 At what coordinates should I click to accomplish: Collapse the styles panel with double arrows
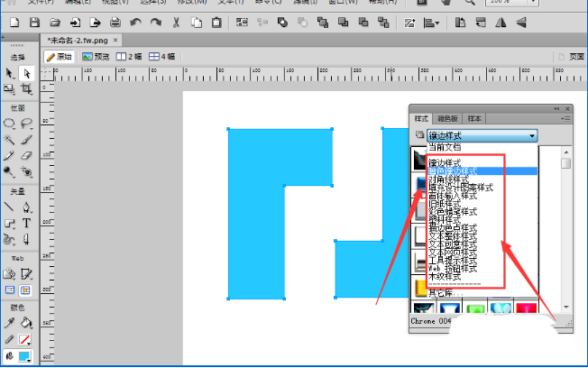click(556, 109)
